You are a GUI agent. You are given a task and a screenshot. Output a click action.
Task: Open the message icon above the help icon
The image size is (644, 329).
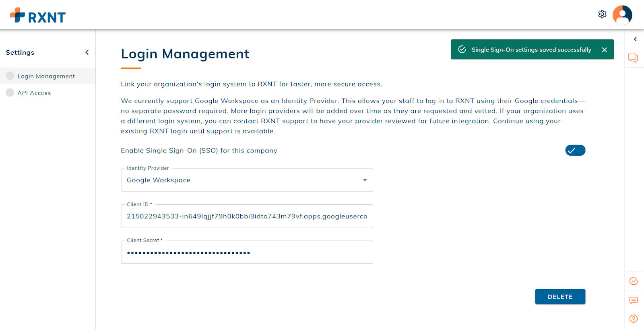[634, 300]
